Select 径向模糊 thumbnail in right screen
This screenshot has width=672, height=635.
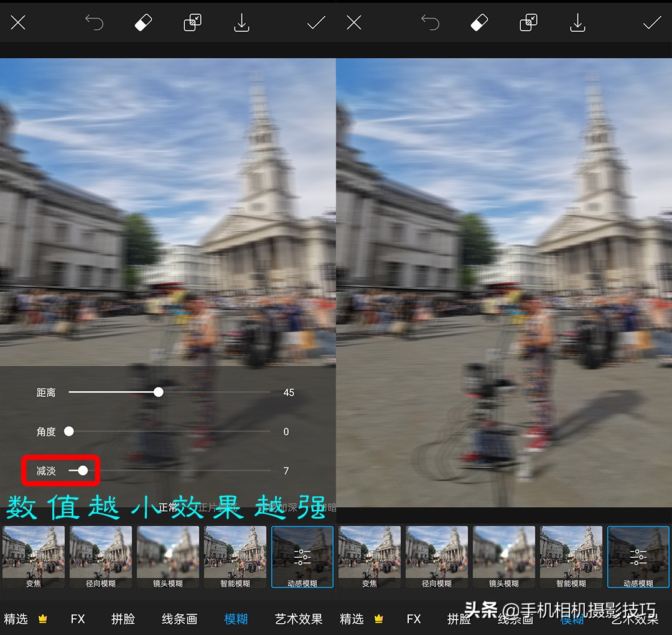click(437, 557)
